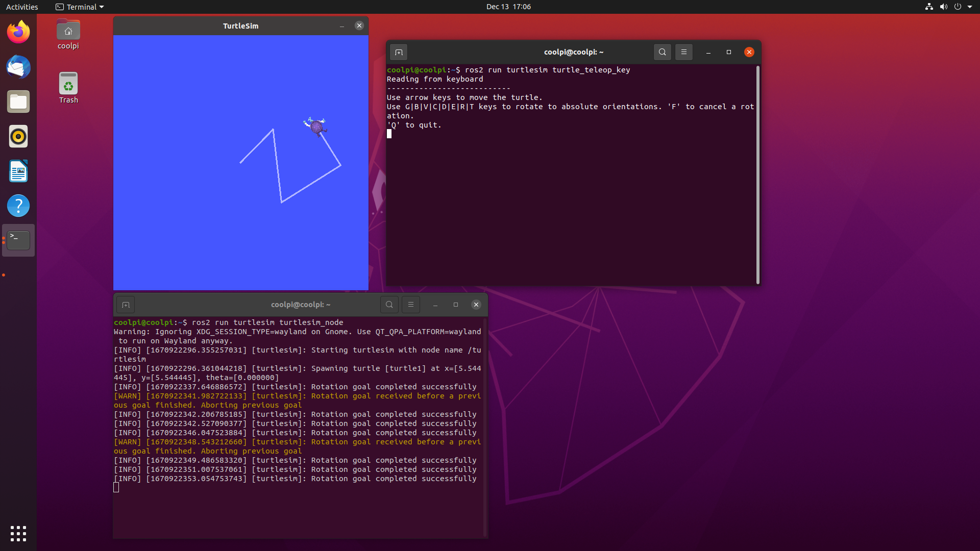
Task: Launch LibreOffice Writer from dock
Action: point(18,171)
